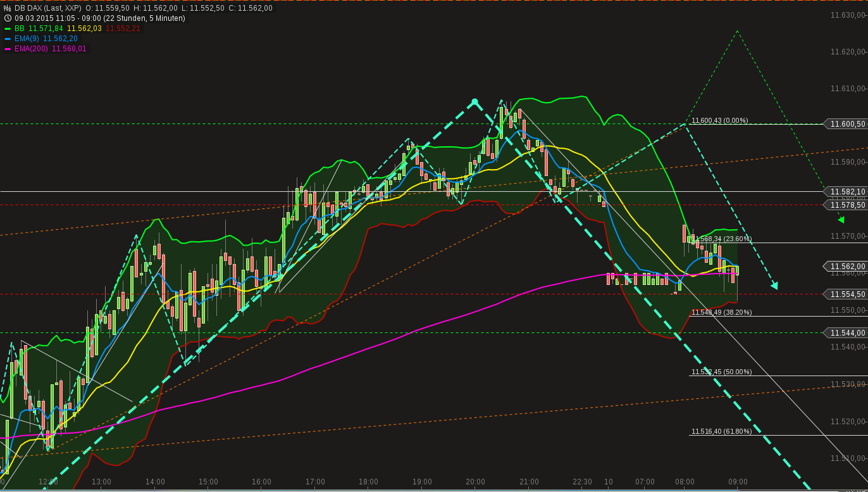Click the 22:30 label on the time axis

click(x=582, y=482)
